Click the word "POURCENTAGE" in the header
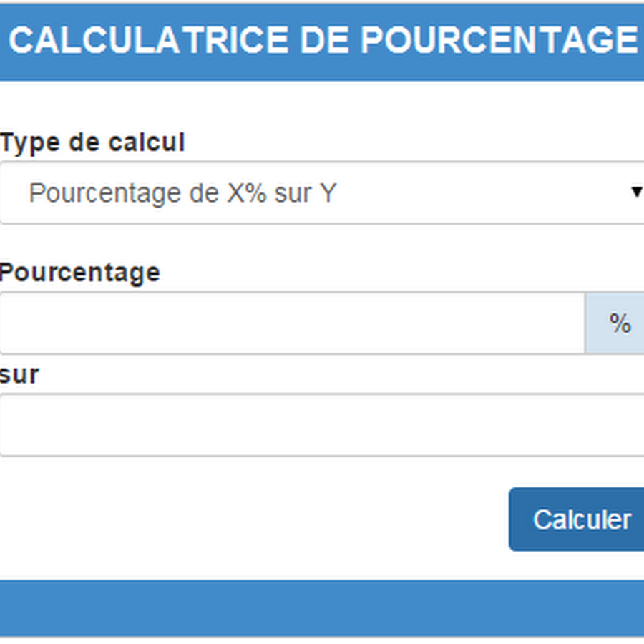Image resolution: width=644 pixels, height=644 pixels. tap(499, 42)
